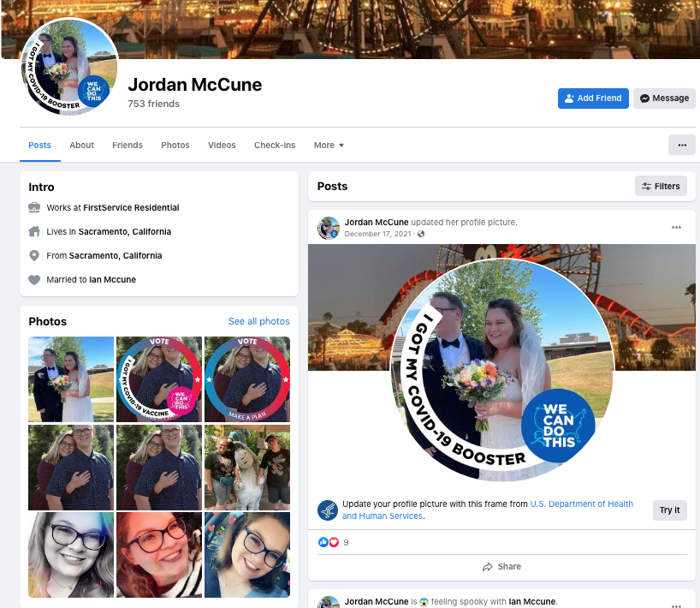Click the Share button on the post
The image size is (700, 608).
(501, 566)
